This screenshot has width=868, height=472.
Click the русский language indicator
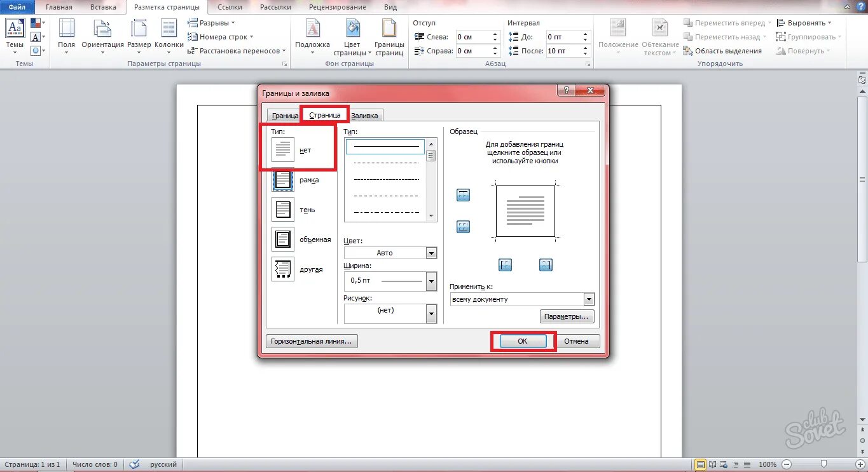[163, 464]
